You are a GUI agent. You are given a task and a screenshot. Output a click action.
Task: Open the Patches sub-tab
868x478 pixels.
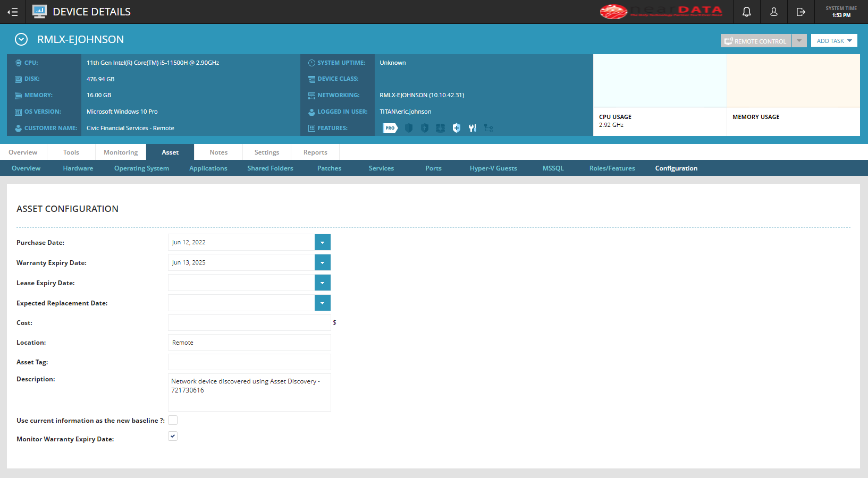(x=330, y=168)
